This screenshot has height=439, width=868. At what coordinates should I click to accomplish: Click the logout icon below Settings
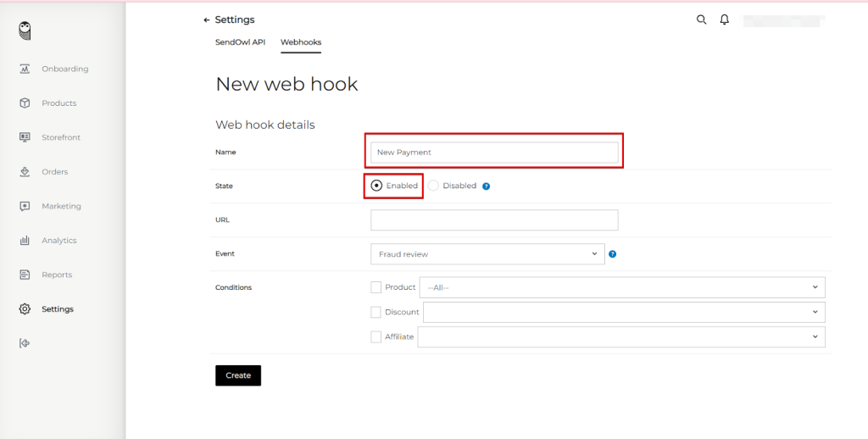click(x=25, y=343)
